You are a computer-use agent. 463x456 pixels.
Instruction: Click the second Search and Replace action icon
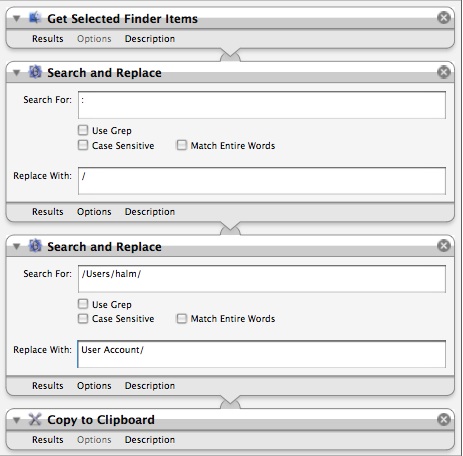click(35, 246)
